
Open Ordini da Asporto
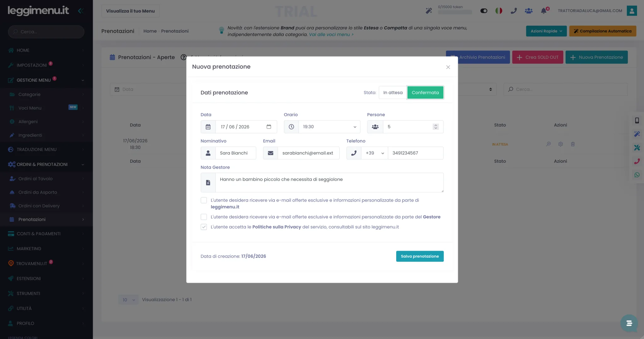pos(46,192)
